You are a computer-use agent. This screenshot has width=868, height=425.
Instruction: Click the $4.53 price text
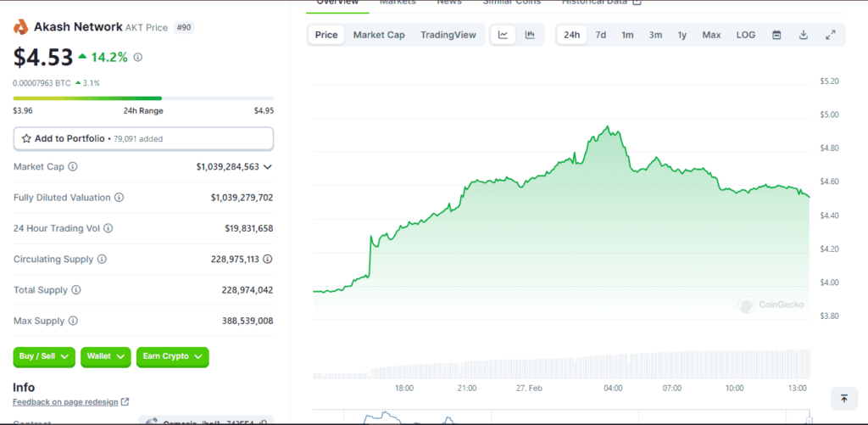[43, 57]
